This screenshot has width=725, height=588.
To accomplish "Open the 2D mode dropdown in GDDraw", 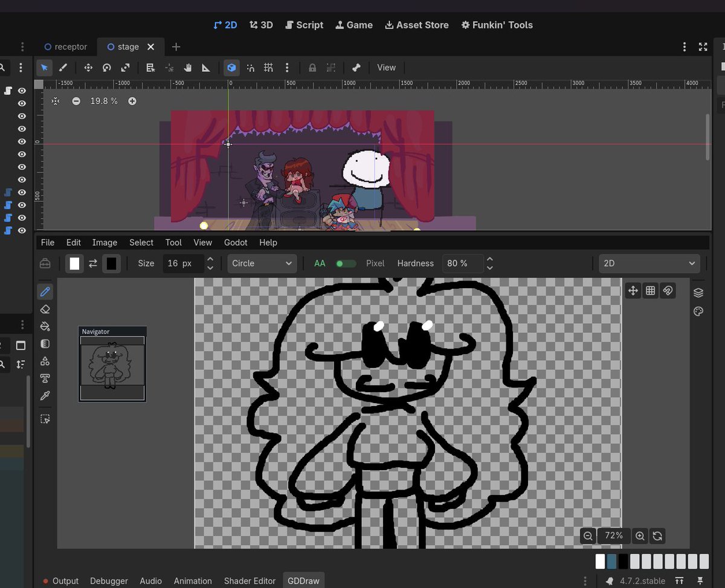I will point(649,263).
